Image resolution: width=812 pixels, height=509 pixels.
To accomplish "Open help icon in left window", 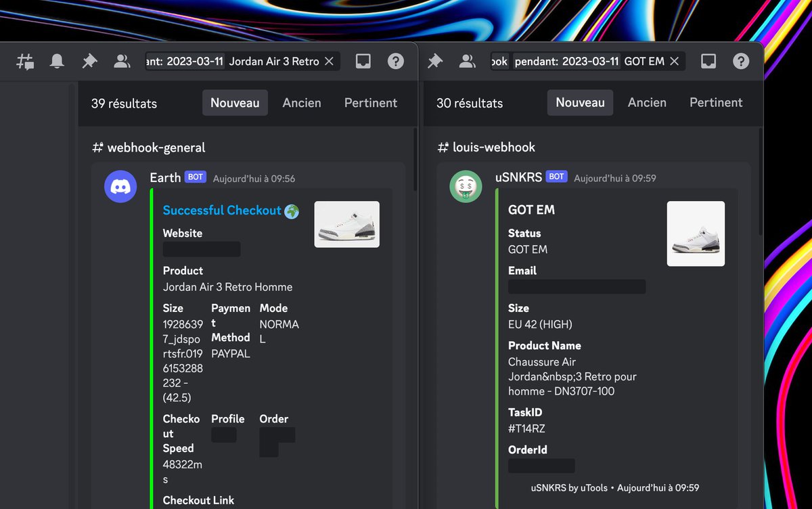I will (x=396, y=62).
